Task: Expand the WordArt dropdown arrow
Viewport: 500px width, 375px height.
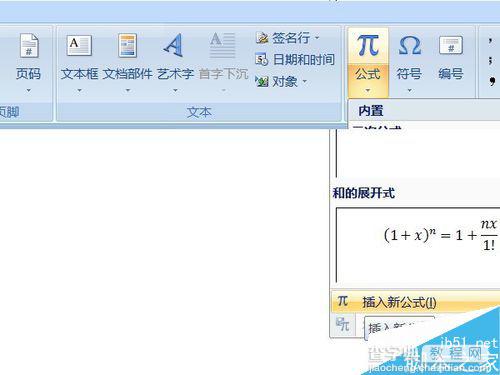Action: 175,90
